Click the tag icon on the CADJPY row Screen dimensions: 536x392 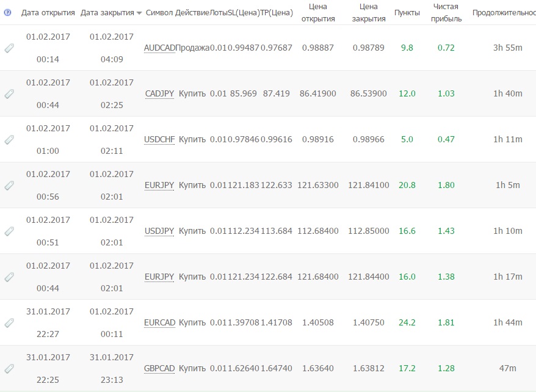[9, 94]
